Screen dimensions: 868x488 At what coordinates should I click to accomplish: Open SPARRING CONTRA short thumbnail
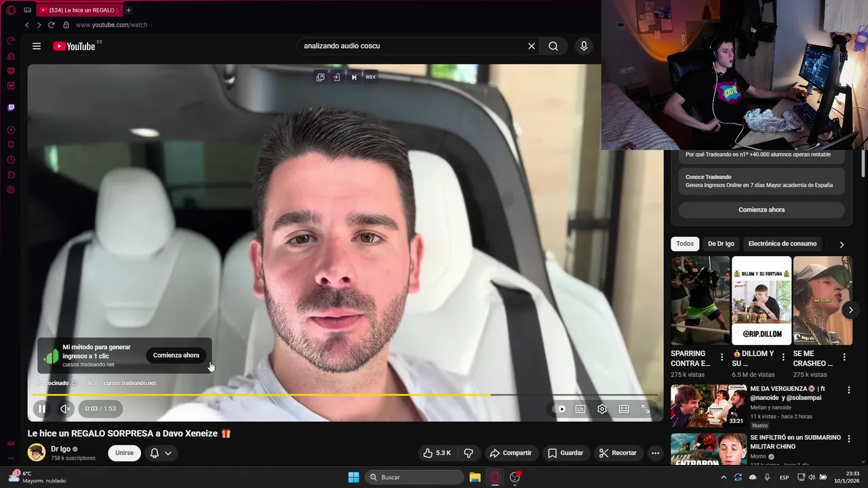700,300
